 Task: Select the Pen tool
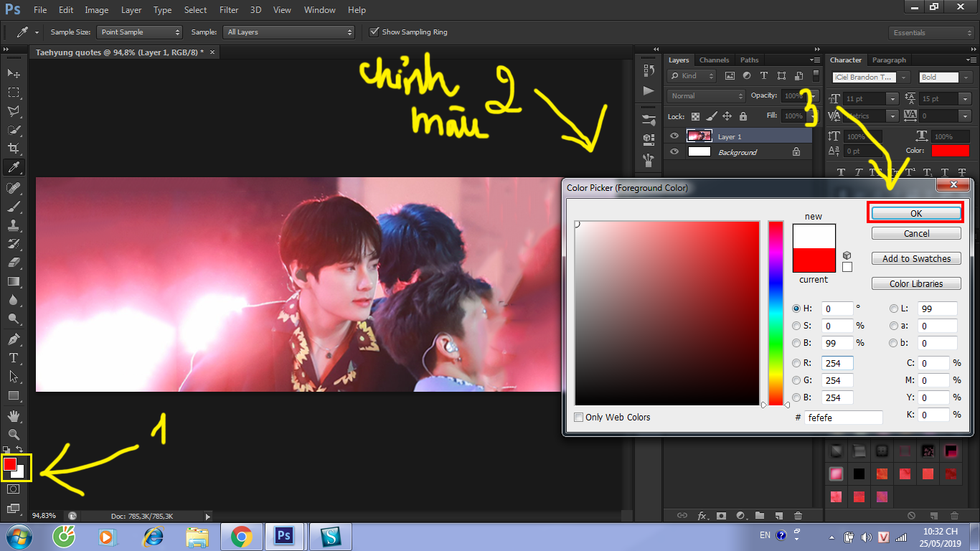click(13, 339)
